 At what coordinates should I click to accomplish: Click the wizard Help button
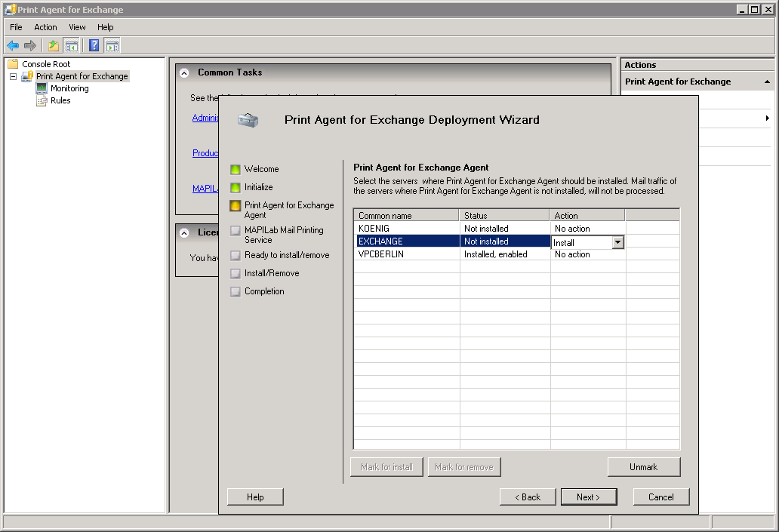pyautogui.click(x=255, y=497)
